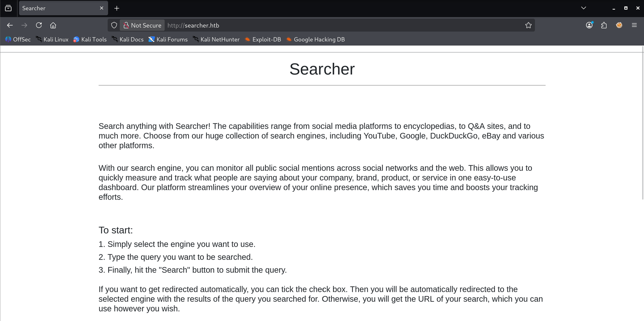The height and width of the screenshot is (321, 644).
Task: Open the Exploit-DB bookmark
Action: pyautogui.click(x=263, y=39)
